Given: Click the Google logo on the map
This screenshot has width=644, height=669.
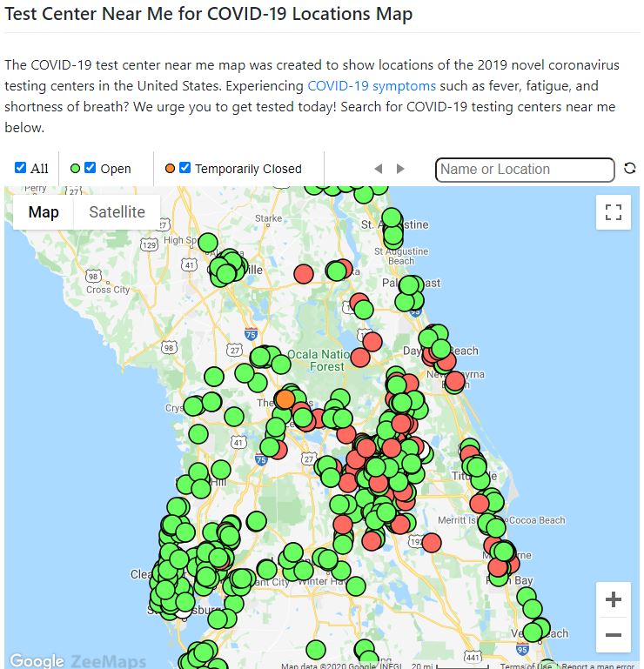Looking at the screenshot, I should coord(37,660).
